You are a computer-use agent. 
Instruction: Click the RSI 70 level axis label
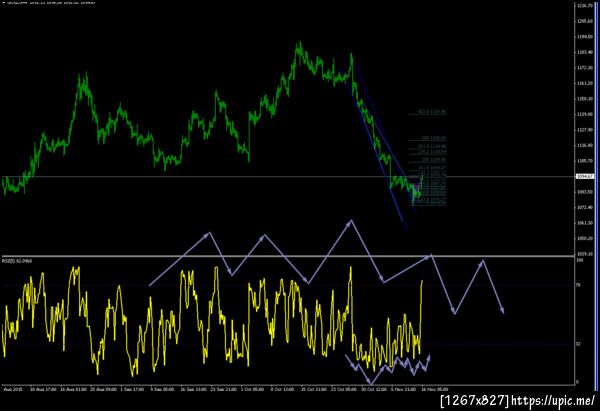(579, 285)
